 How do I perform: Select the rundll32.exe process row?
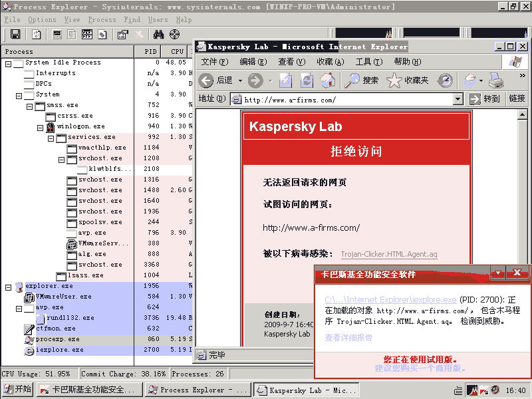pos(96,318)
